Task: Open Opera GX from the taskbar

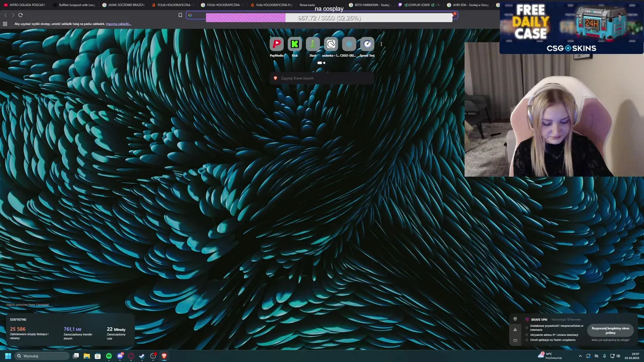Action: tap(131, 356)
